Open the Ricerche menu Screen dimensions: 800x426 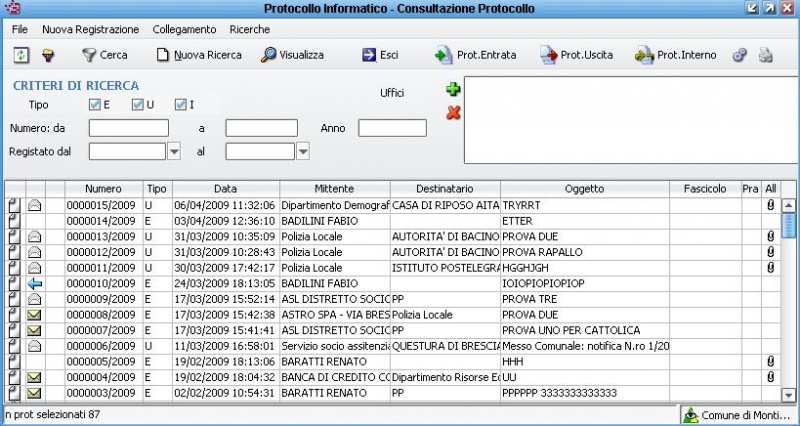(x=249, y=29)
